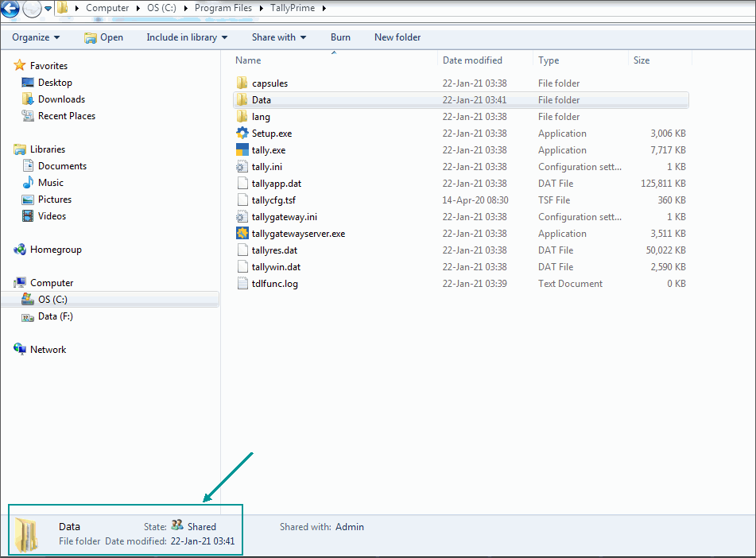This screenshot has height=558, width=756.
Task: Click the New folder button
Action: pos(397,37)
